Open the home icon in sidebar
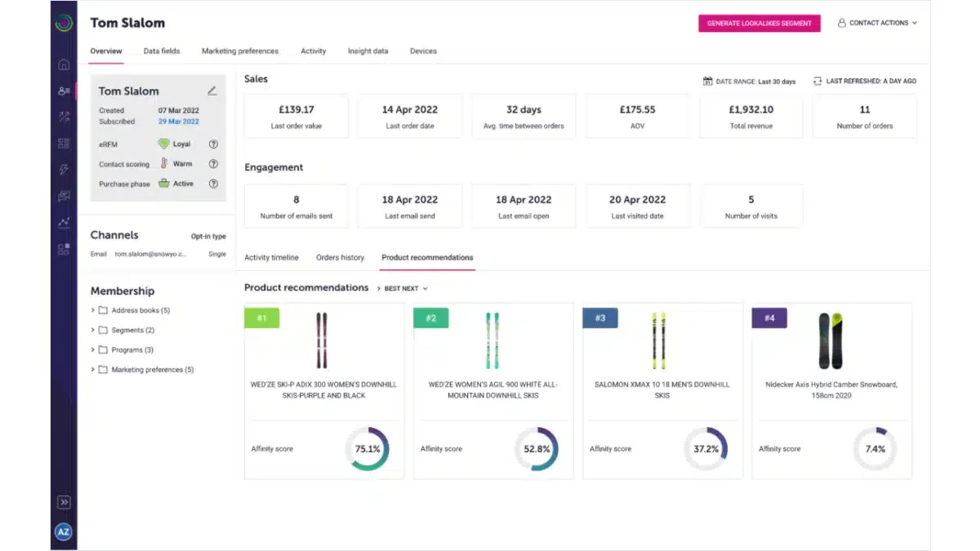The width and height of the screenshot is (980, 551). pos(64,64)
